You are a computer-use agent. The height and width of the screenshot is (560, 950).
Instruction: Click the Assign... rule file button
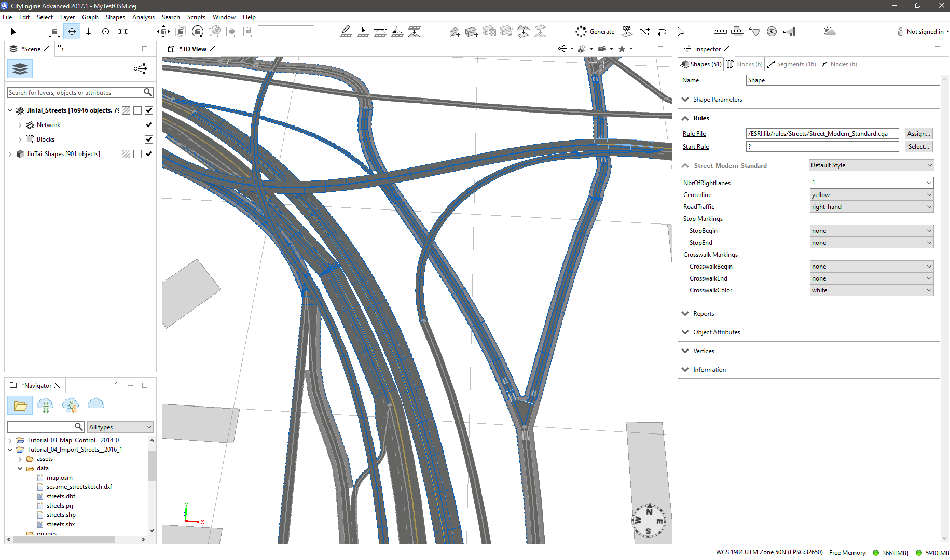pos(918,134)
